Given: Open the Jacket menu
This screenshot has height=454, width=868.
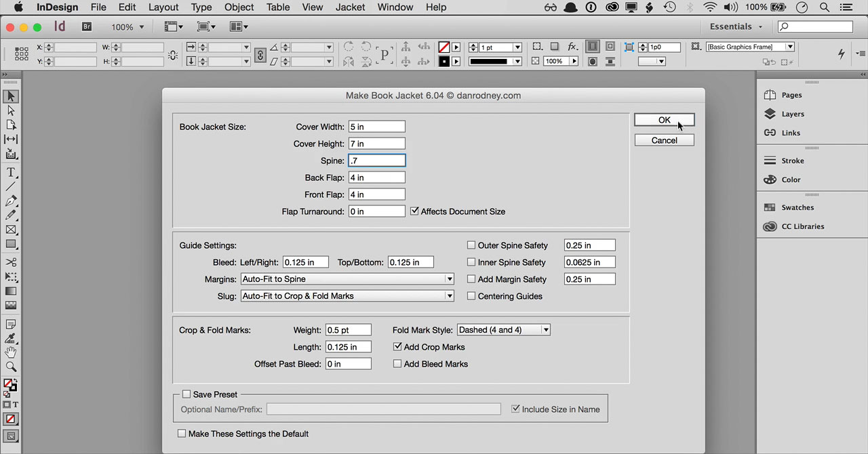Looking at the screenshot, I should click(351, 7).
